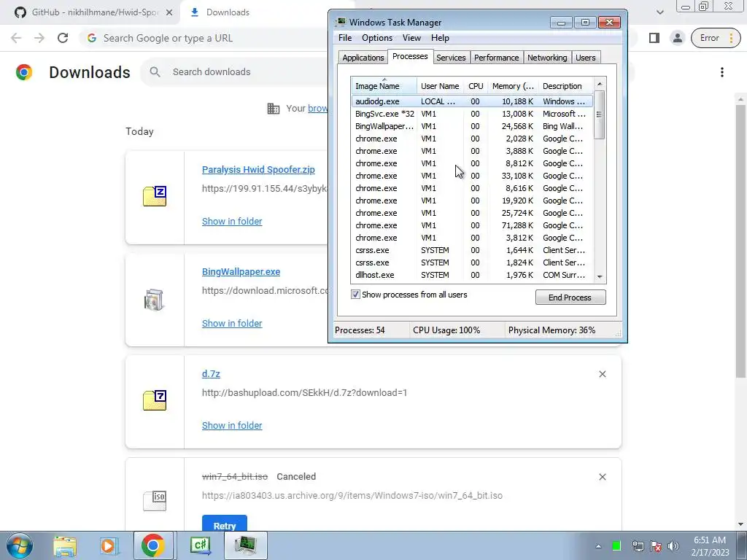This screenshot has height=560, width=747.
Task: Click the search magnifier icon in Downloads
Action: [155, 72]
